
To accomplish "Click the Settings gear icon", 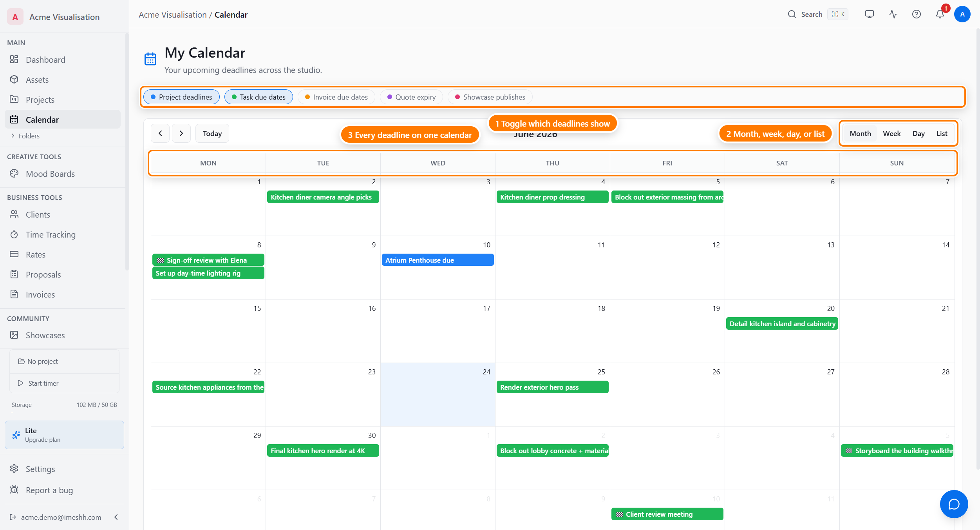I will click(x=14, y=468).
